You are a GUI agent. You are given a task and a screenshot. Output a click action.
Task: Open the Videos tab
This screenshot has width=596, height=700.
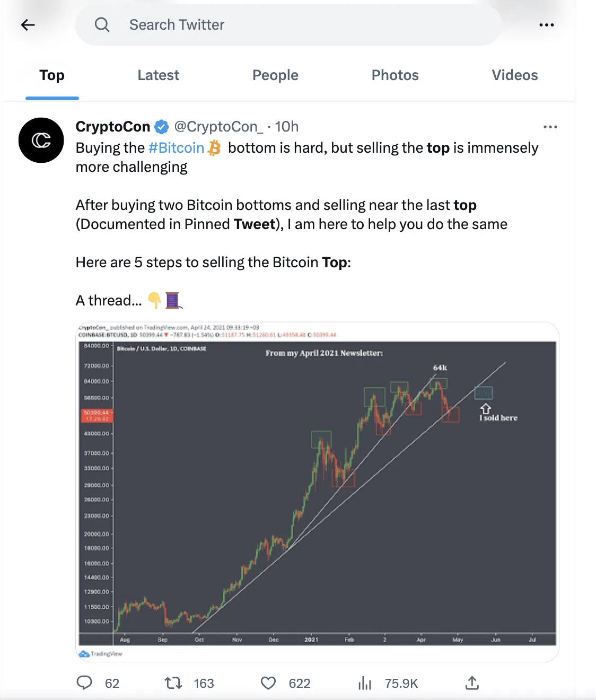514,75
